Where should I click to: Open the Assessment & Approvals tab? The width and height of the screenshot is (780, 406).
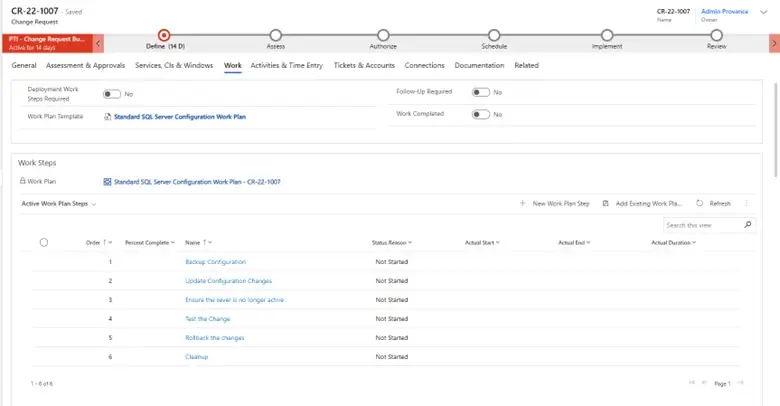(x=86, y=65)
